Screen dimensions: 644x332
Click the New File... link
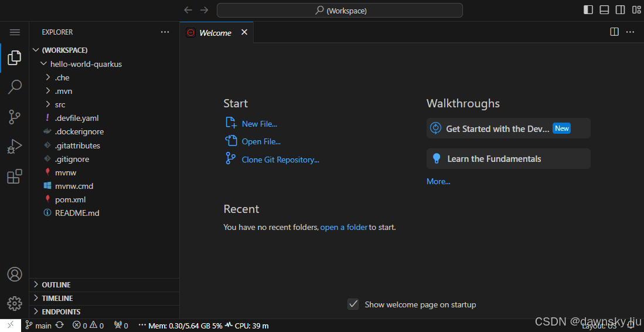point(259,124)
